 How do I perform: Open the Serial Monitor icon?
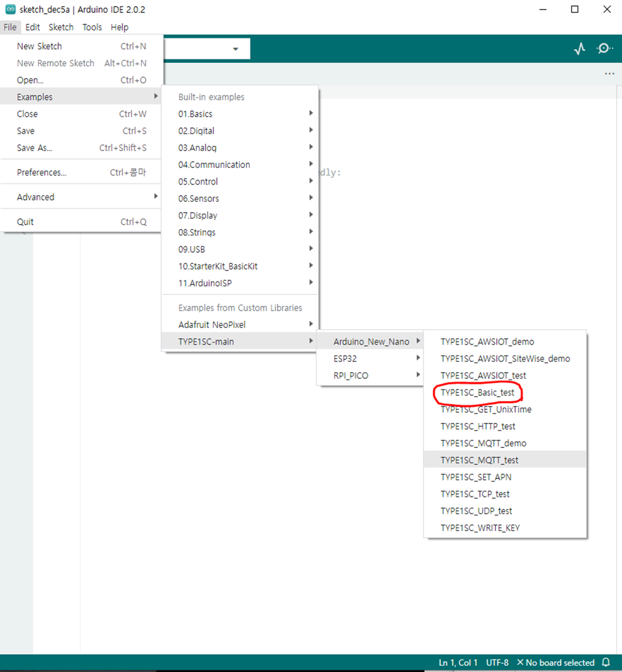tap(605, 48)
